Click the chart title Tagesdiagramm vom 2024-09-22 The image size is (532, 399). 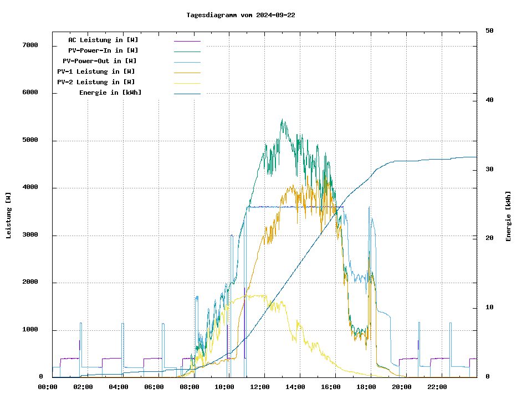coord(241,15)
